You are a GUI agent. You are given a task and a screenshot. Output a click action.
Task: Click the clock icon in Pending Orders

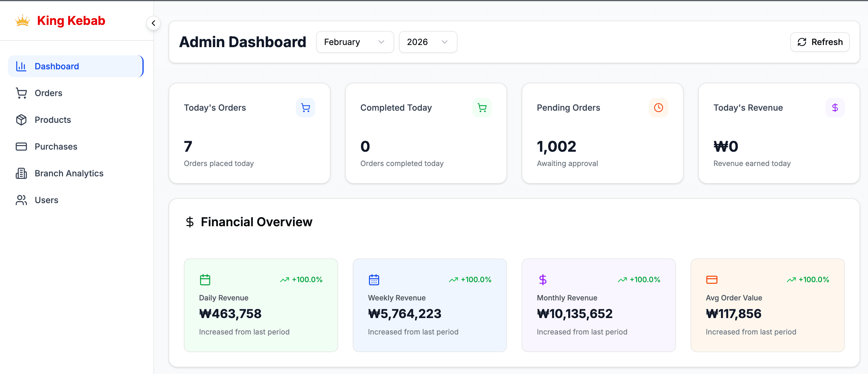[x=658, y=108]
